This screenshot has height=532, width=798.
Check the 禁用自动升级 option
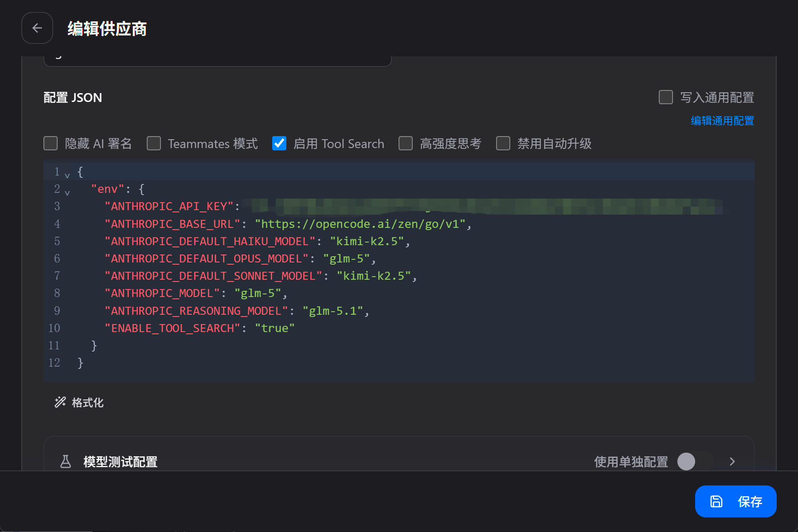pos(503,143)
